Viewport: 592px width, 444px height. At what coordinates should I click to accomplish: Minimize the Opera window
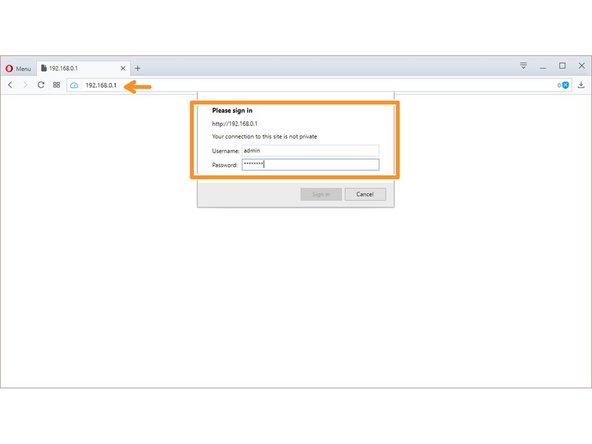click(x=543, y=67)
